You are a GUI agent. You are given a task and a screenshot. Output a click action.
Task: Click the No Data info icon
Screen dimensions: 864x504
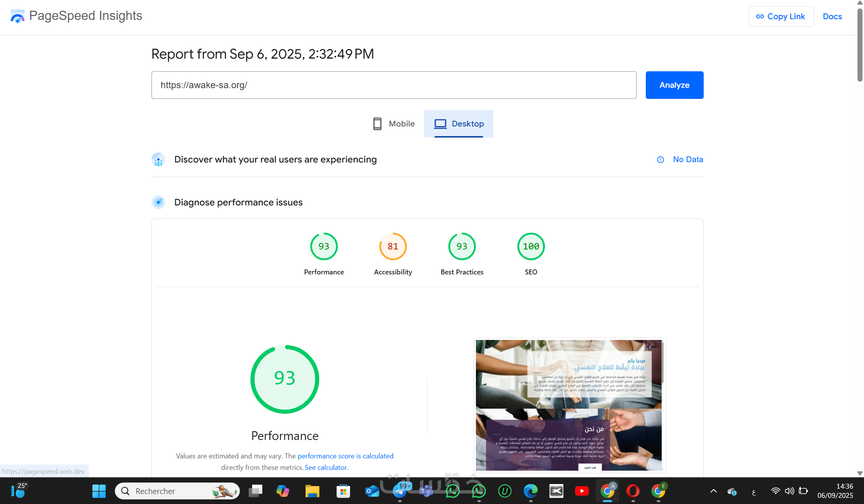coord(660,160)
